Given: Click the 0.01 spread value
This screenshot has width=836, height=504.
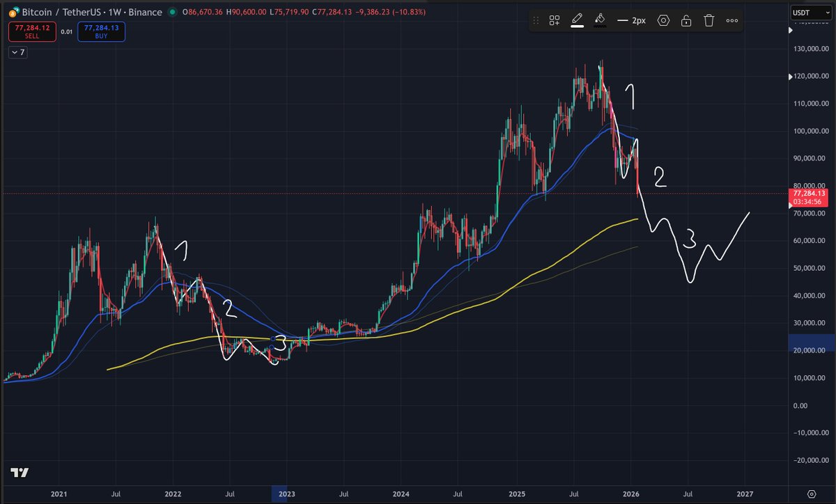Looking at the screenshot, I should point(66,32).
